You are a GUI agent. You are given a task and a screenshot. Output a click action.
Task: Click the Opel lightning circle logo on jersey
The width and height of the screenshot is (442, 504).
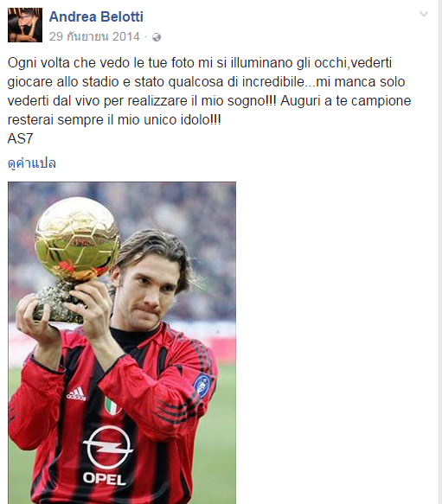pyautogui.click(x=107, y=448)
